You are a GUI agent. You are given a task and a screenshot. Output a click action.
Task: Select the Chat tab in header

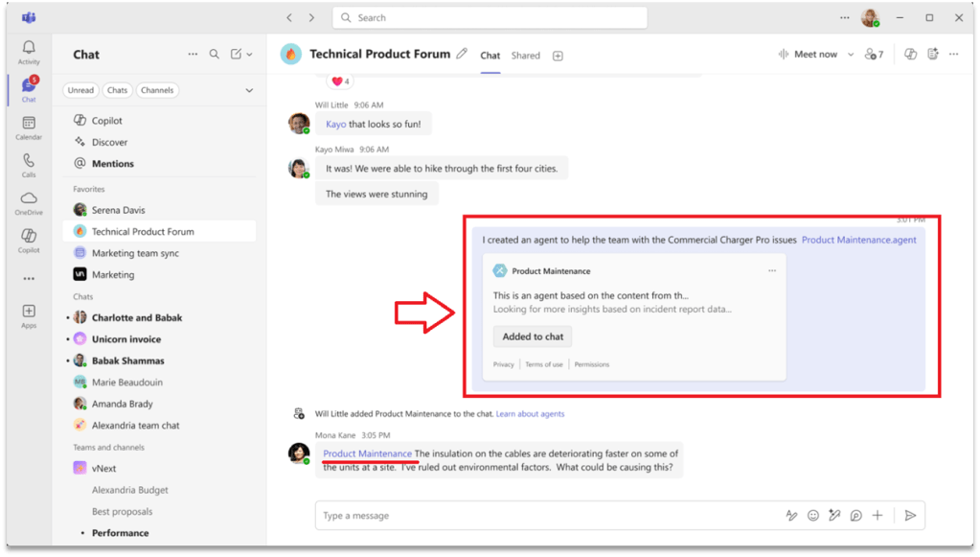coord(490,56)
